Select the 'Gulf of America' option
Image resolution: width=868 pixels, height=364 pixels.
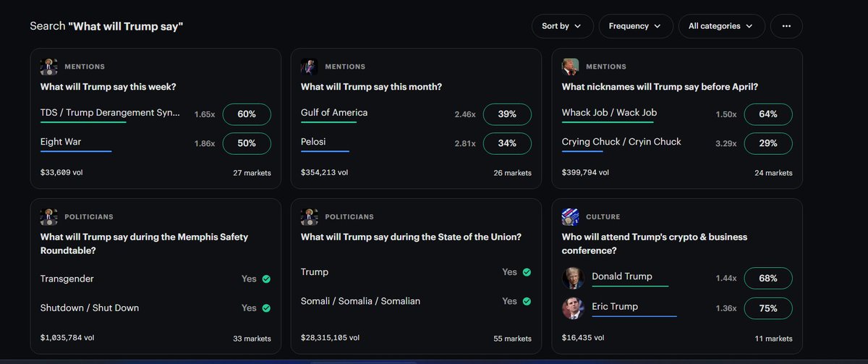click(x=334, y=113)
